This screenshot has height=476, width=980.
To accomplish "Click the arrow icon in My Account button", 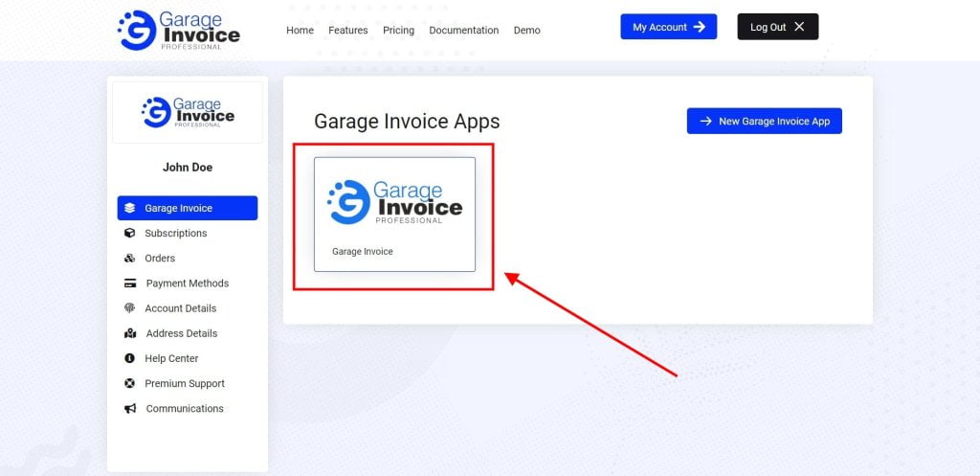I will click(x=700, y=27).
